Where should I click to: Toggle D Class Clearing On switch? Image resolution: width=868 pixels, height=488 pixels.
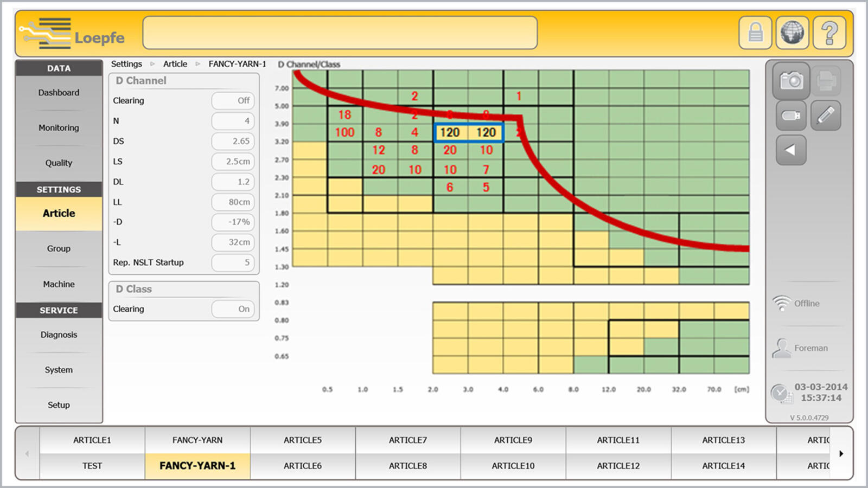coord(233,309)
